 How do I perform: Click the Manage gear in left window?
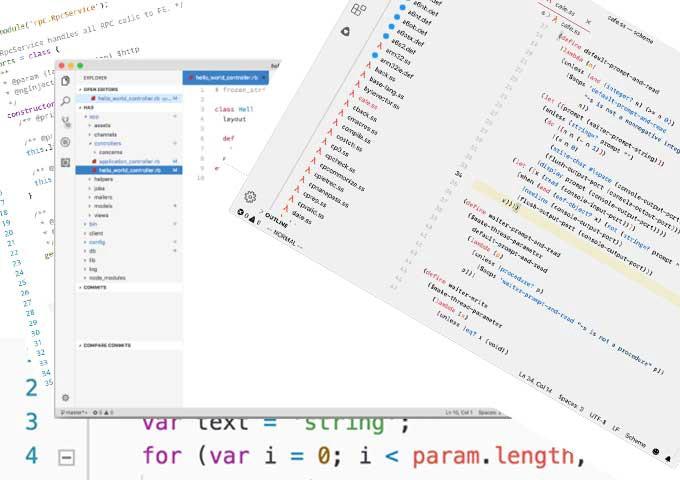pyautogui.click(x=65, y=397)
